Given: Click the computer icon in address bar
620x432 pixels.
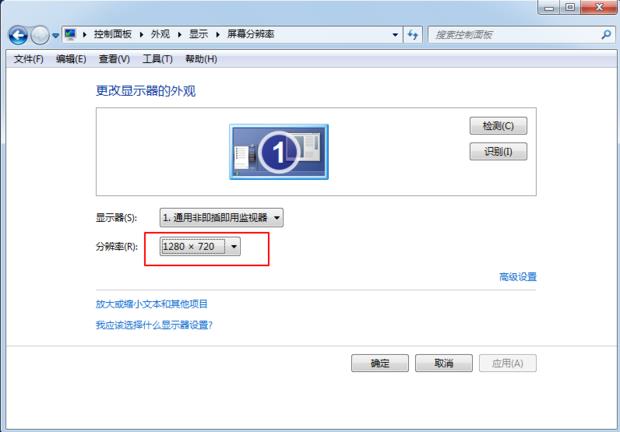Looking at the screenshot, I should 70,35.
